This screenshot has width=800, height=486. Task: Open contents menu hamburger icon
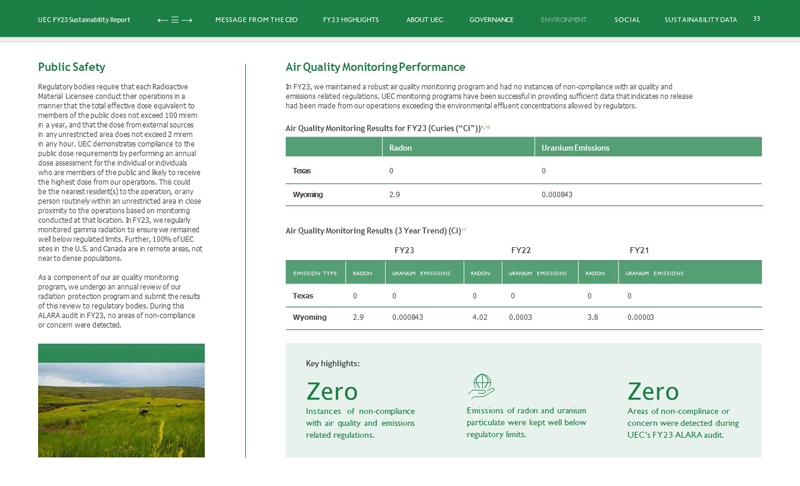175,20
